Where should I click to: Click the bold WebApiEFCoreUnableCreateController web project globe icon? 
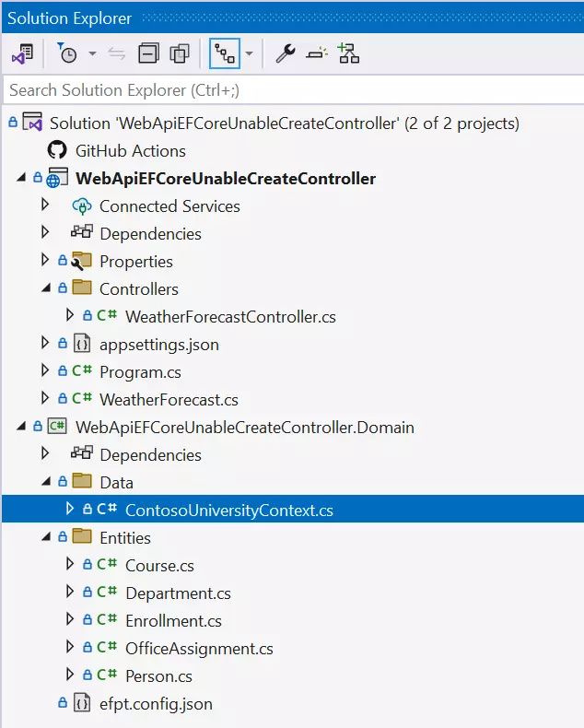pos(56,177)
